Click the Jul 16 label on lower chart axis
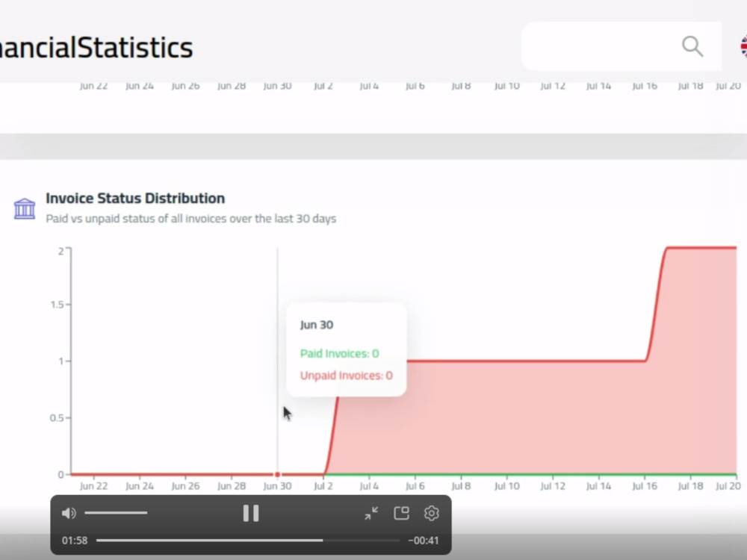This screenshot has height=560, width=747. tap(645, 486)
